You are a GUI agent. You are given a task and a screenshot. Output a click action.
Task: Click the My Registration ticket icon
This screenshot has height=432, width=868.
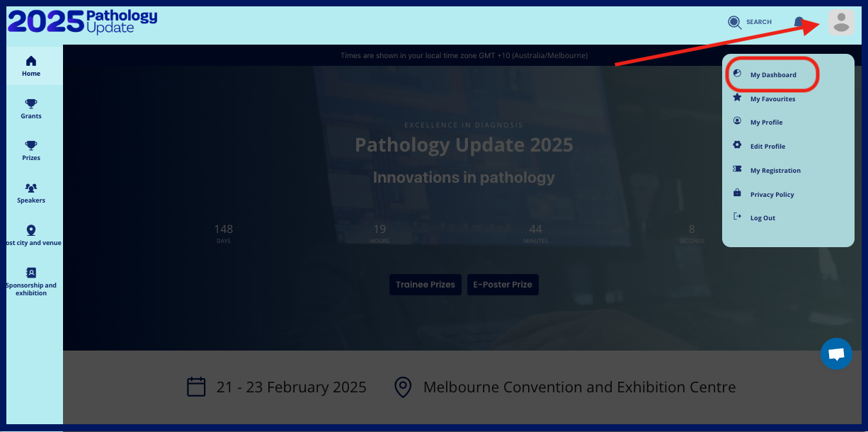[x=737, y=169]
